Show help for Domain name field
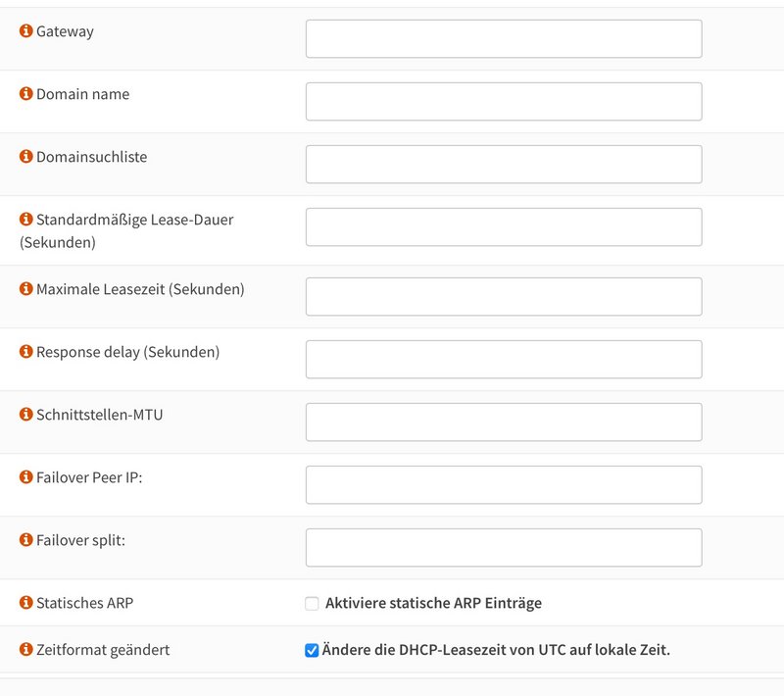784x696 pixels. (x=26, y=93)
